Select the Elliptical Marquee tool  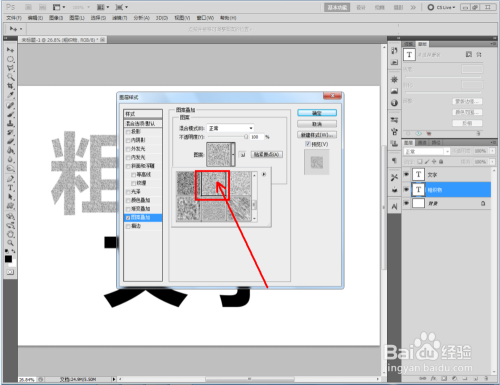pyautogui.click(x=10, y=59)
